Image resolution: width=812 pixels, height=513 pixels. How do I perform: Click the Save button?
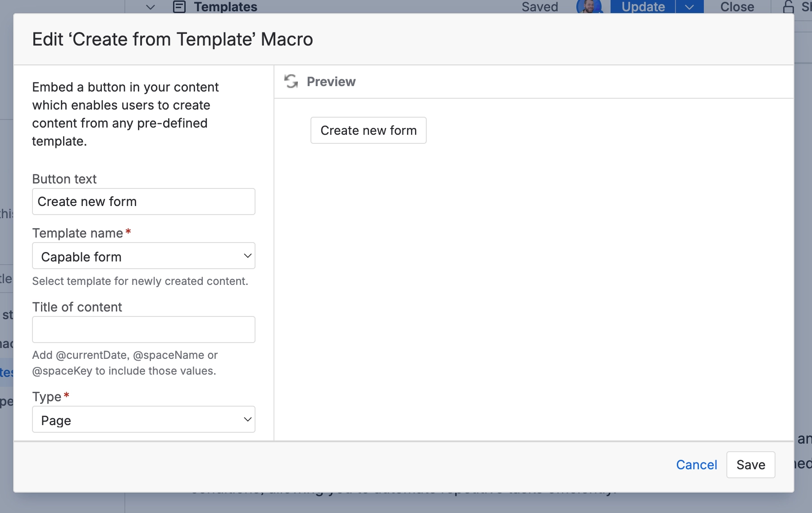(751, 465)
